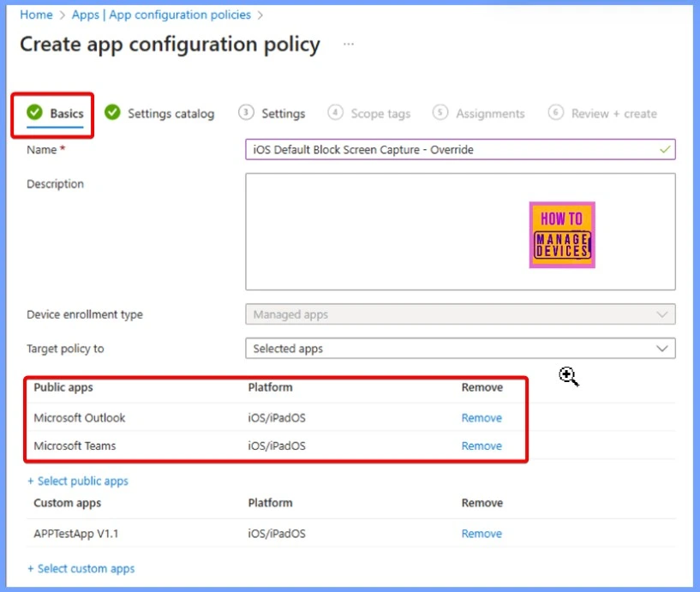This screenshot has height=592, width=700.
Task: Click + Select custom apps link
Action: [x=81, y=568]
